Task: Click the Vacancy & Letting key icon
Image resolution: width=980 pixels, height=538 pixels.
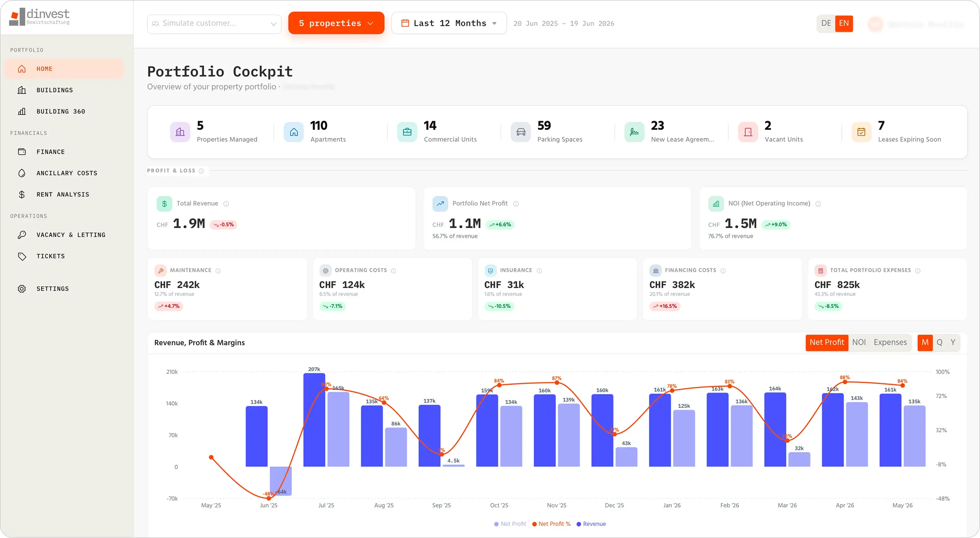Action: tap(22, 235)
